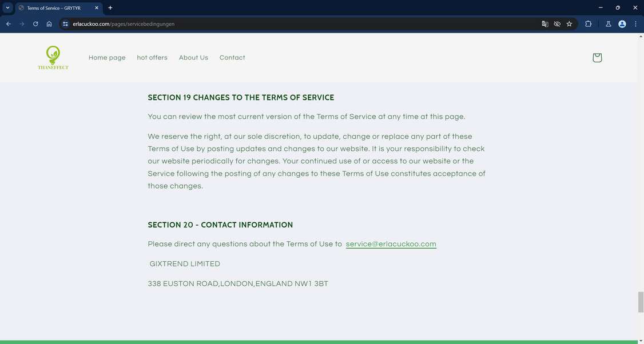
Task: Click the Section 19 Changes heading
Action: point(241,97)
